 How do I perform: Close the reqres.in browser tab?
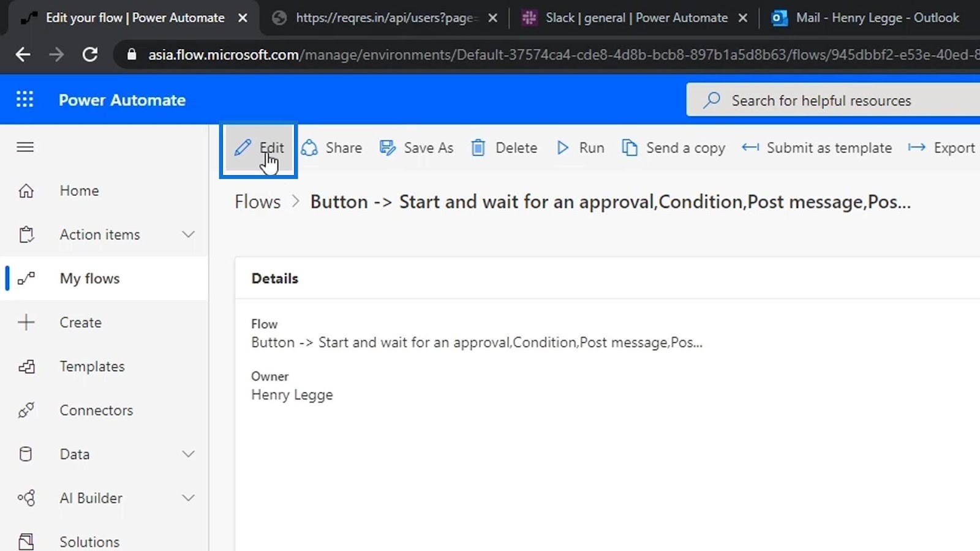tap(492, 18)
